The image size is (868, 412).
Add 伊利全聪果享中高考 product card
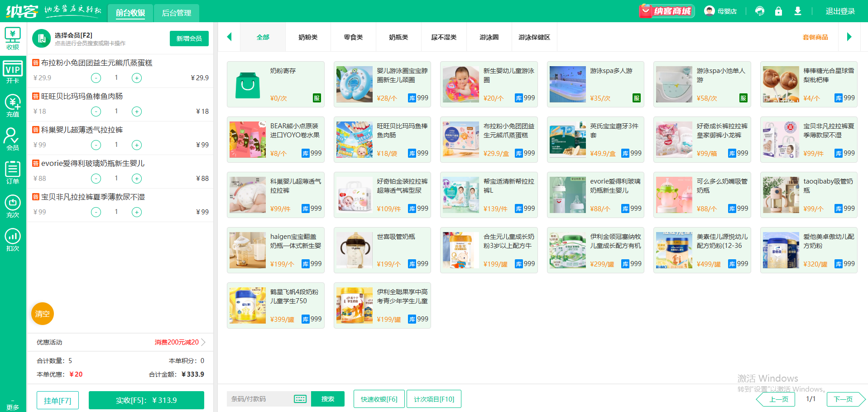click(x=382, y=305)
